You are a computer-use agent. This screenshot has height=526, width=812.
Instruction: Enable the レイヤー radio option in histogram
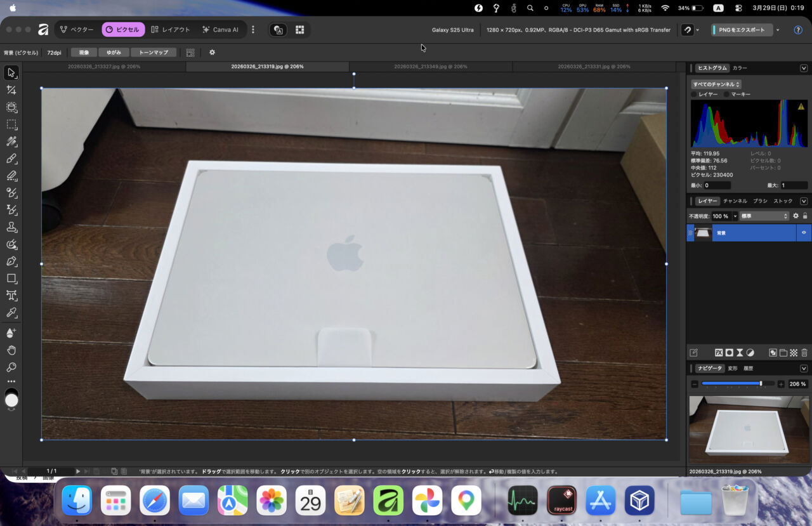[694, 94]
